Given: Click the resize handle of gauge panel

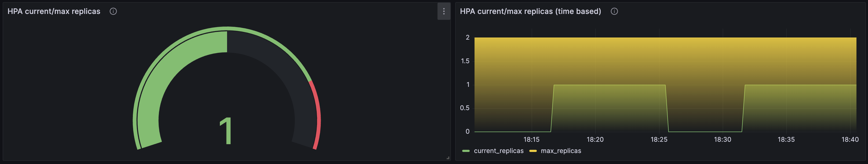Looking at the screenshot, I should point(448,158).
